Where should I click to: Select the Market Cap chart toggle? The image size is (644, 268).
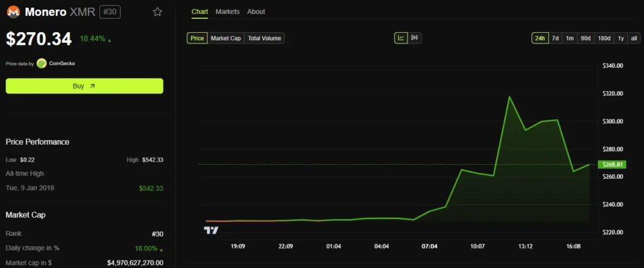click(x=226, y=38)
